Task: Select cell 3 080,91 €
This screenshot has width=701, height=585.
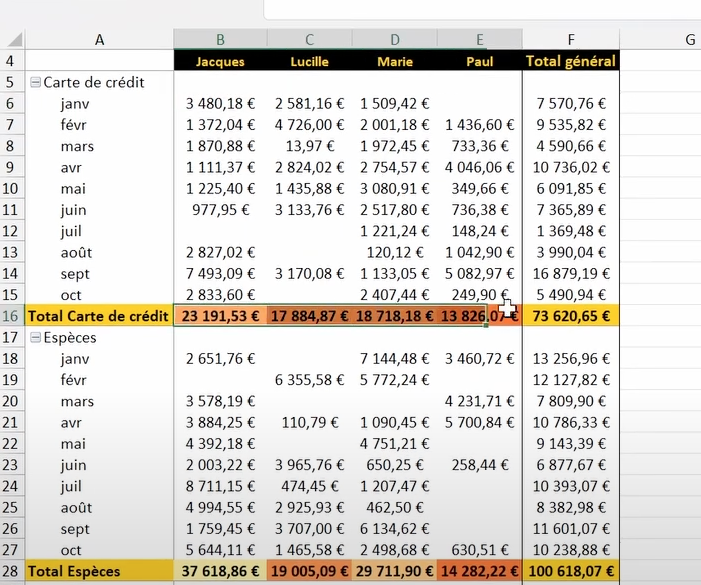Action: (395, 189)
